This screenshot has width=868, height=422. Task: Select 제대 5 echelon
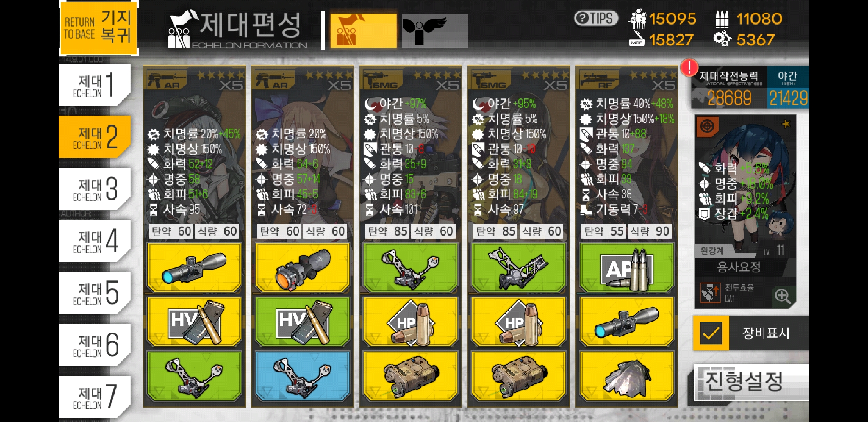94,293
